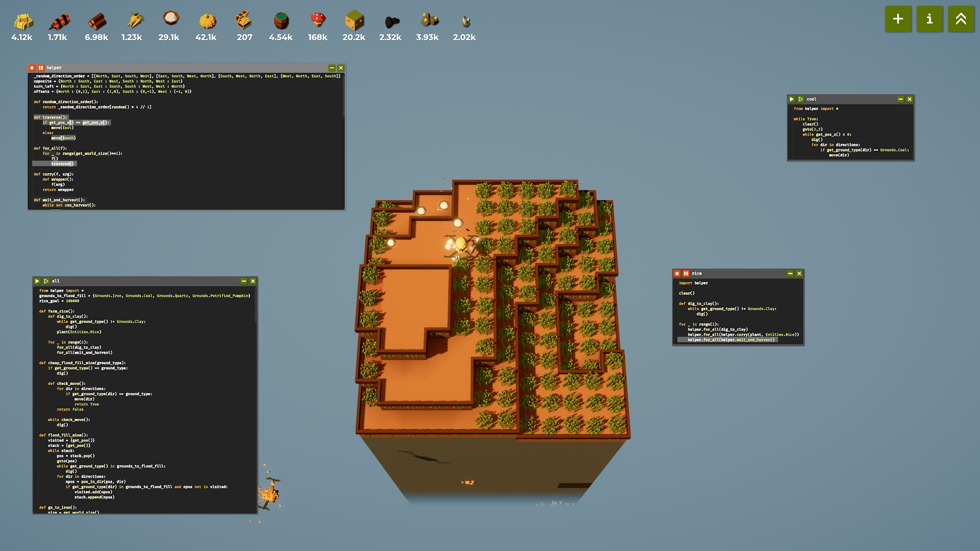Click the coal window title bar
Screen dimensions: 980x551
click(x=851, y=99)
